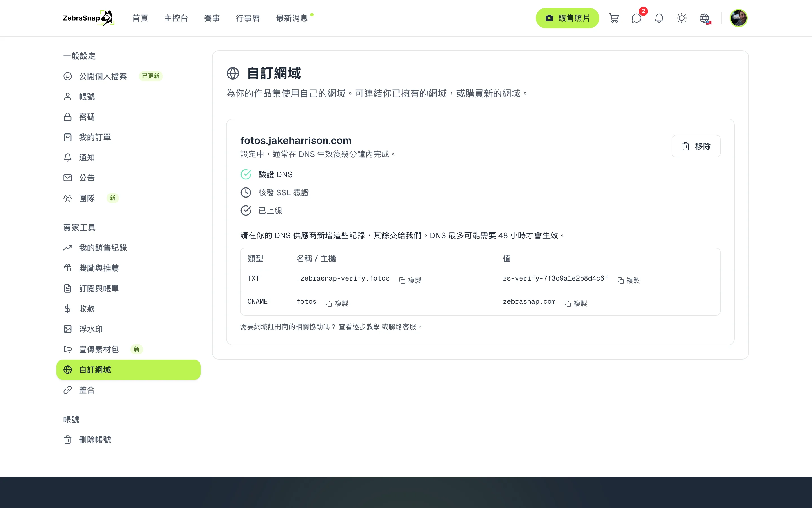
Task: Open 帳號 settings in sidebar
Action: [x=129, y=97]
